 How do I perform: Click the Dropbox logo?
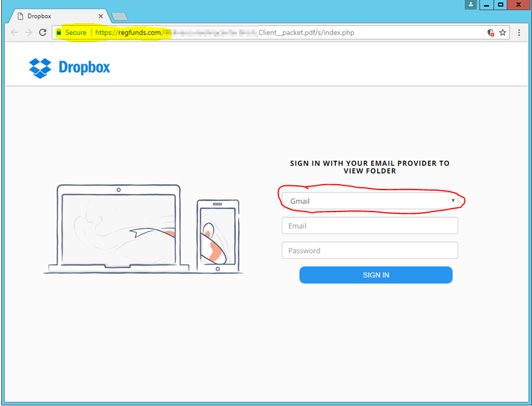[x=69, y=68]
